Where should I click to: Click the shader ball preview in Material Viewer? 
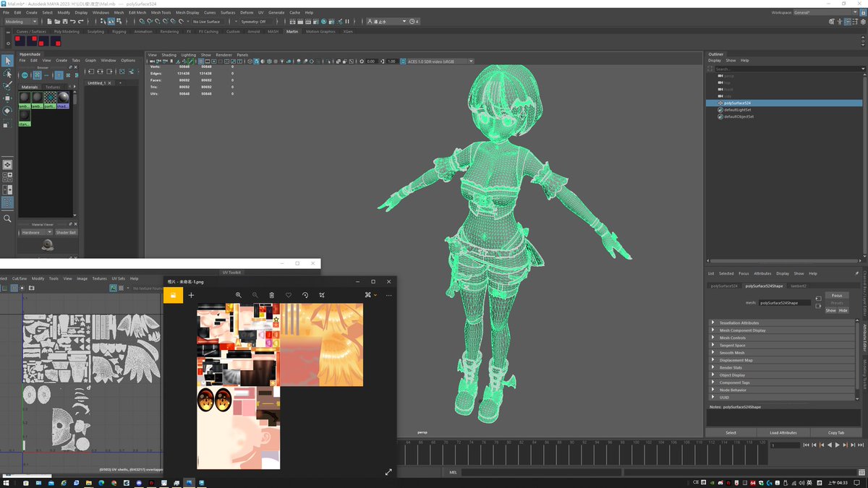point(46,246)
